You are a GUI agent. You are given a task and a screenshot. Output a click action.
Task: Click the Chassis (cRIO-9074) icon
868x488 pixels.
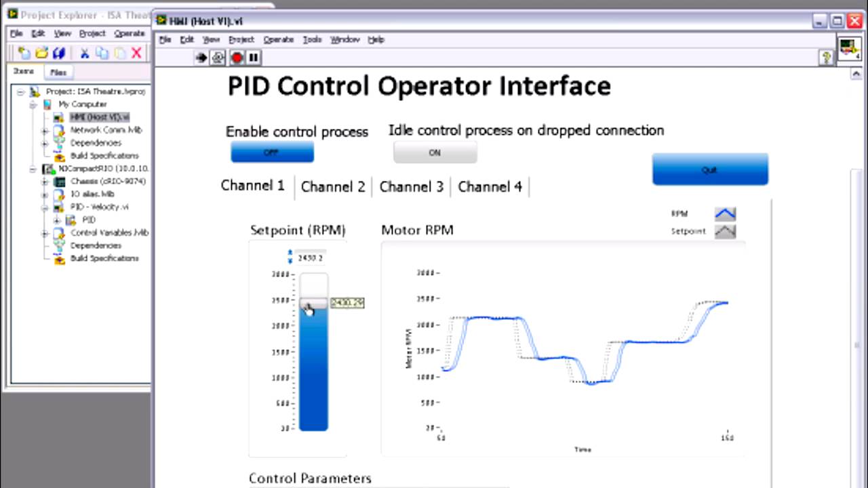(60, 182)
